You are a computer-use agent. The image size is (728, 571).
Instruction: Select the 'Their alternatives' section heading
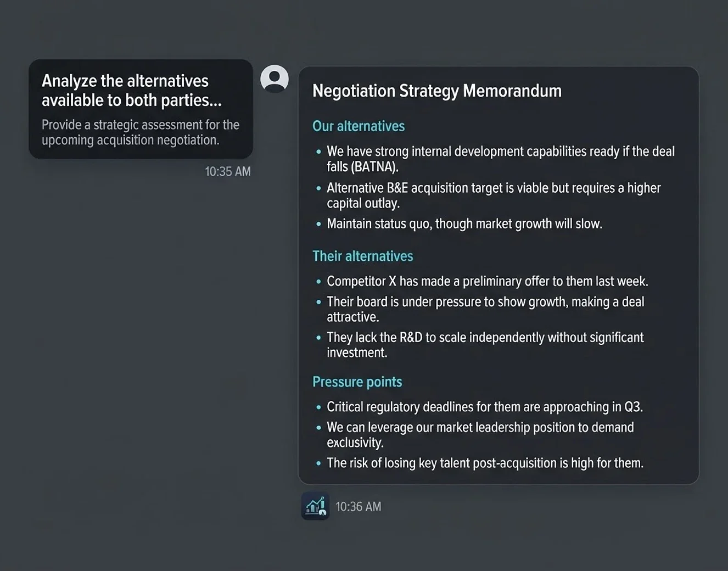363,256
